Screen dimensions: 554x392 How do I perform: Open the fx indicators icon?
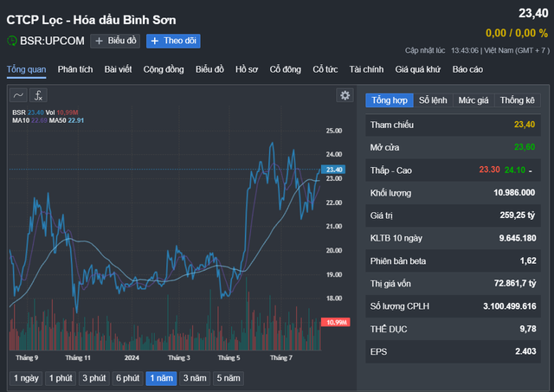pyautogui.click(x=40, y=95)
